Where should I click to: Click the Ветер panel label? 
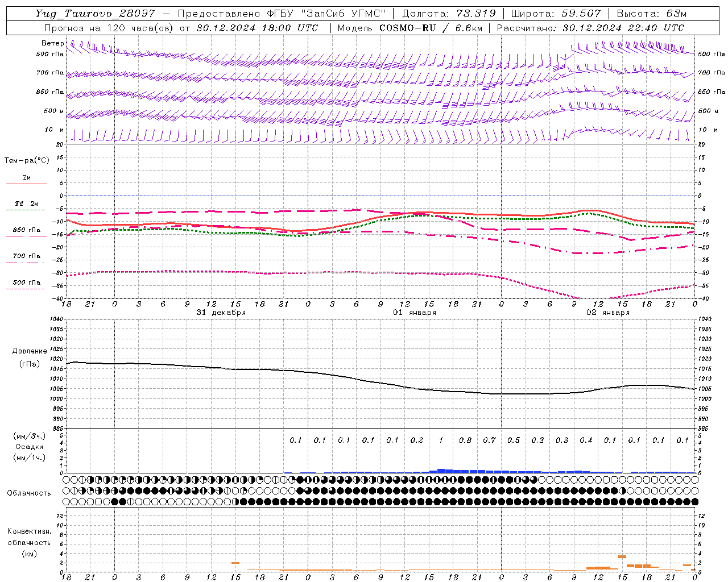tap(53, 43)
